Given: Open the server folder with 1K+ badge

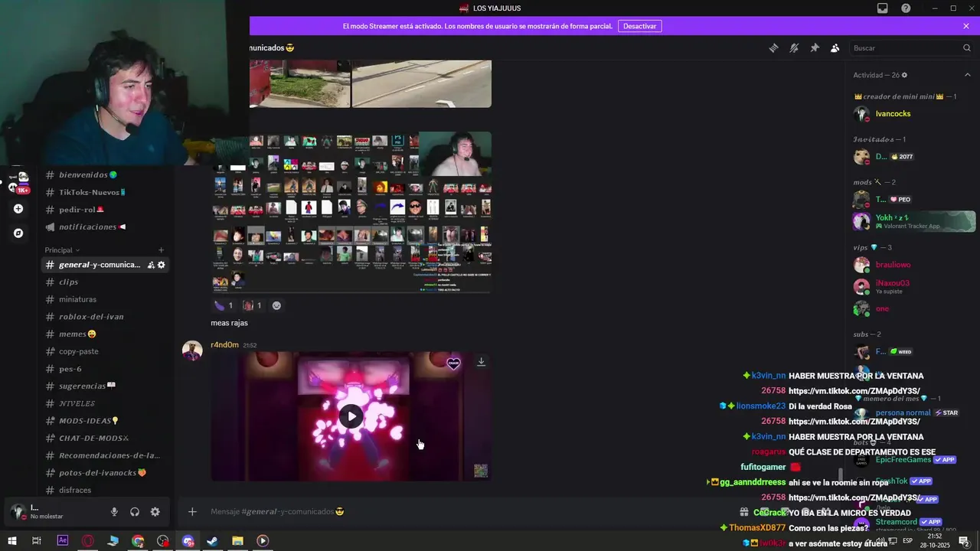Looking at the screenshot, I should [18, 183].
